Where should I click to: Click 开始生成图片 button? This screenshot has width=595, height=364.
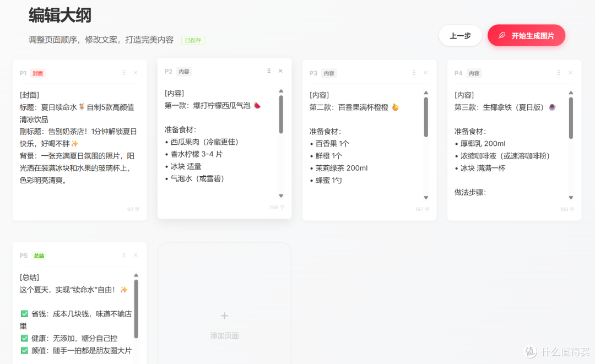coord(526,35)
